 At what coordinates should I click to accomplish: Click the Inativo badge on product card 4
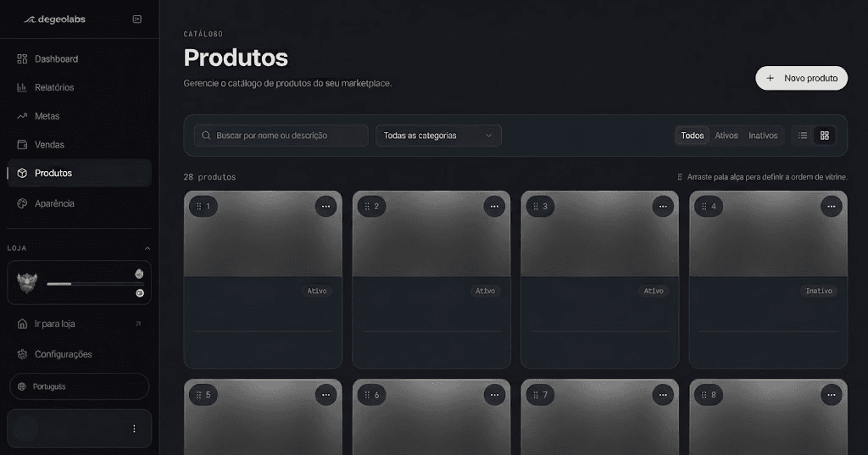point(819,291)
